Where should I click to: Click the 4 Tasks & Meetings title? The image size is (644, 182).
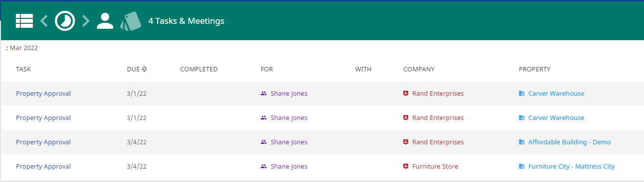click(186, 21)
